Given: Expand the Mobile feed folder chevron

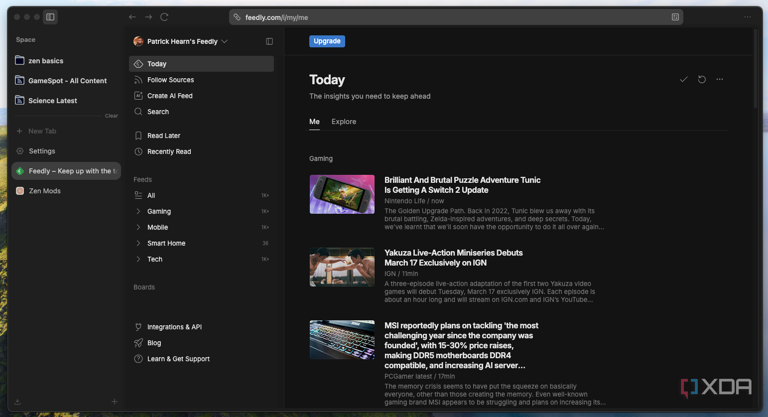Looking at the screenshot, I should pyautogui.click(x=138, y=227).
